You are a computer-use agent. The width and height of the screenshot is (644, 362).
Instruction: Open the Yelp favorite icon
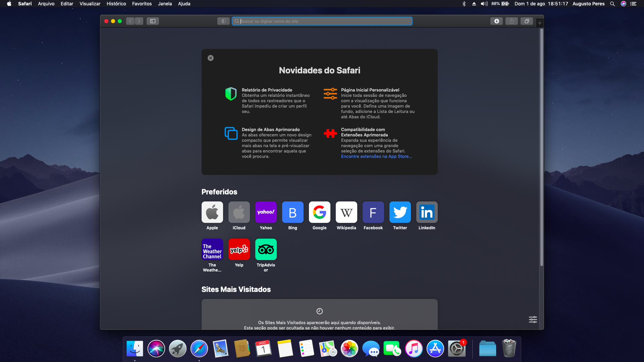tap(239, 249)
